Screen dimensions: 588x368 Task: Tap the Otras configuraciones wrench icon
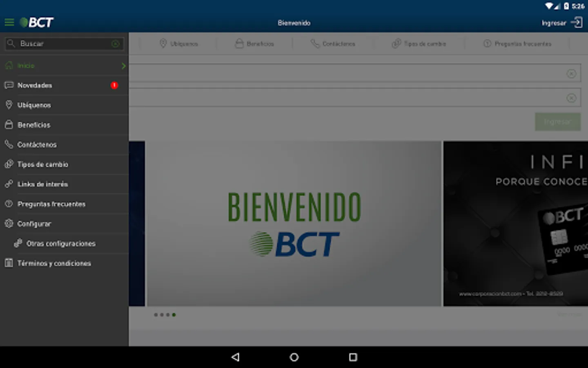(x=18, y=243)
